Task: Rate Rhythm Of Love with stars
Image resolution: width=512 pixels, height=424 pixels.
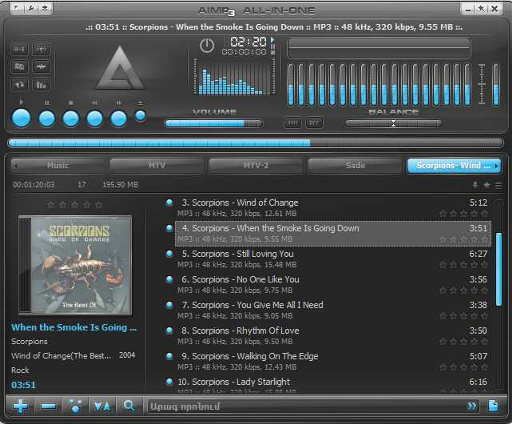Action: (x=464, y=341)
